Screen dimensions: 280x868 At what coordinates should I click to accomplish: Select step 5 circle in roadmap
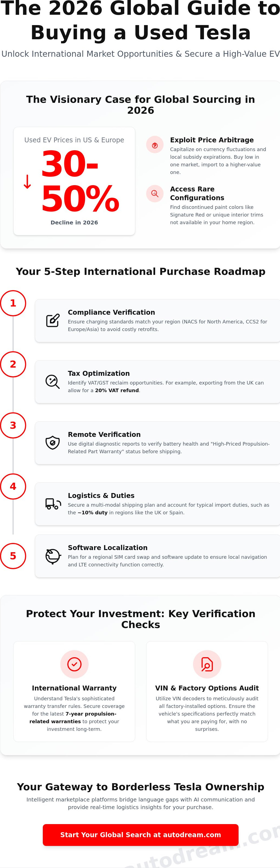pyautogui.click(x=13, y=556)
